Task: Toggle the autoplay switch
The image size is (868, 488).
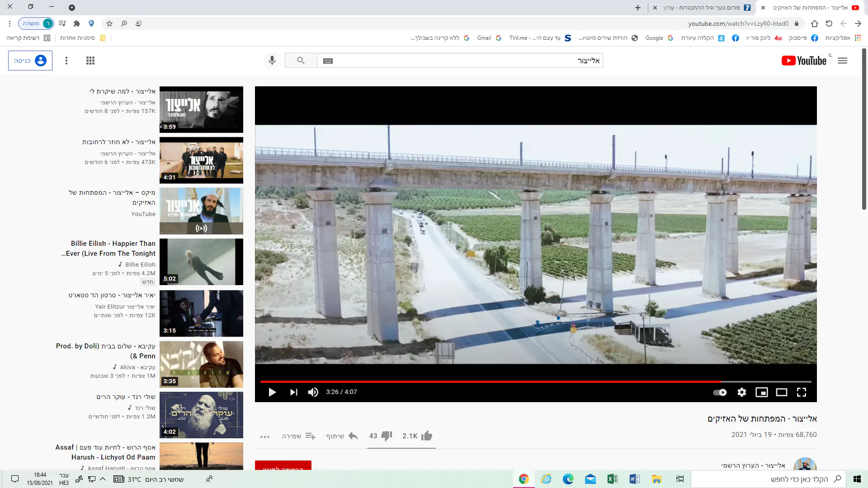Action: coord(720,392)
